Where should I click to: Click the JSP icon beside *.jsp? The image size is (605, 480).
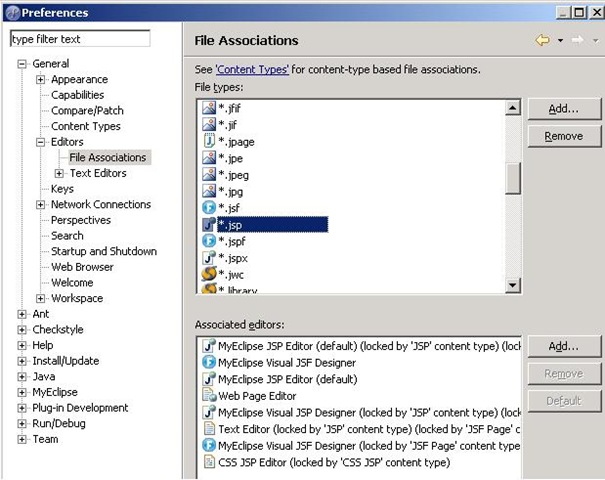tap(209, 224)
